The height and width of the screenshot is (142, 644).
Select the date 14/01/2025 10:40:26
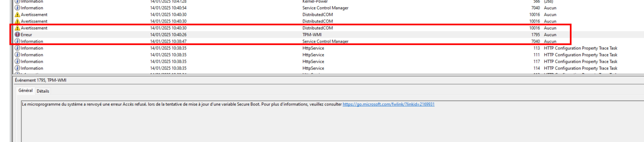point(168,35)
